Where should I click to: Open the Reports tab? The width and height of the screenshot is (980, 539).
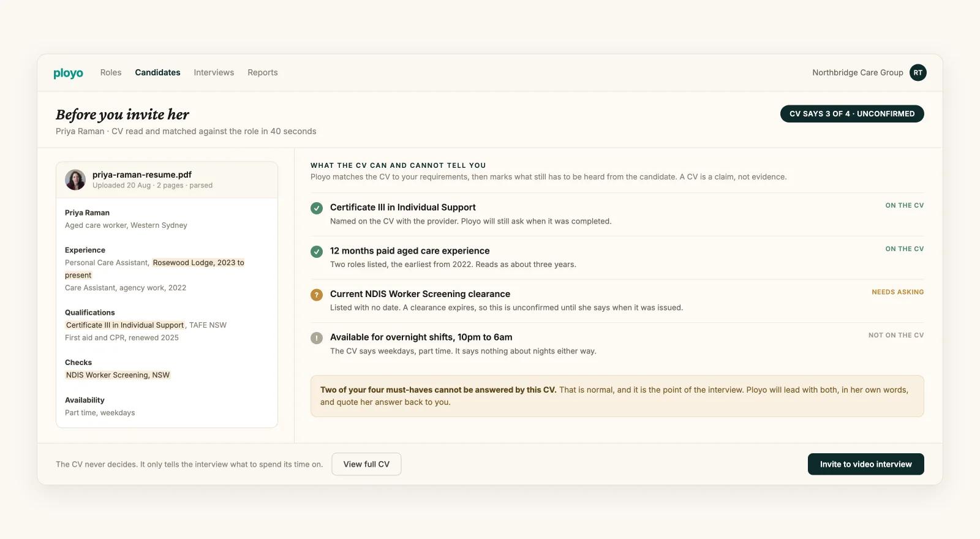pyautogui.click(x=263, y=72)
